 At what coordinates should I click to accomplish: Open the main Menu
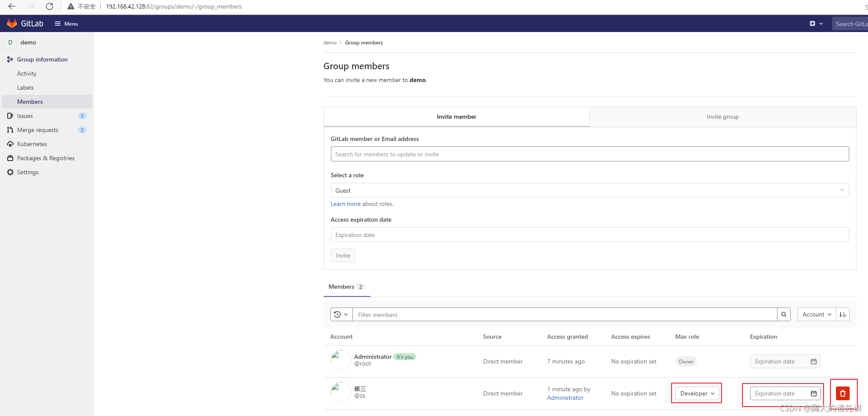coord(66,23)
